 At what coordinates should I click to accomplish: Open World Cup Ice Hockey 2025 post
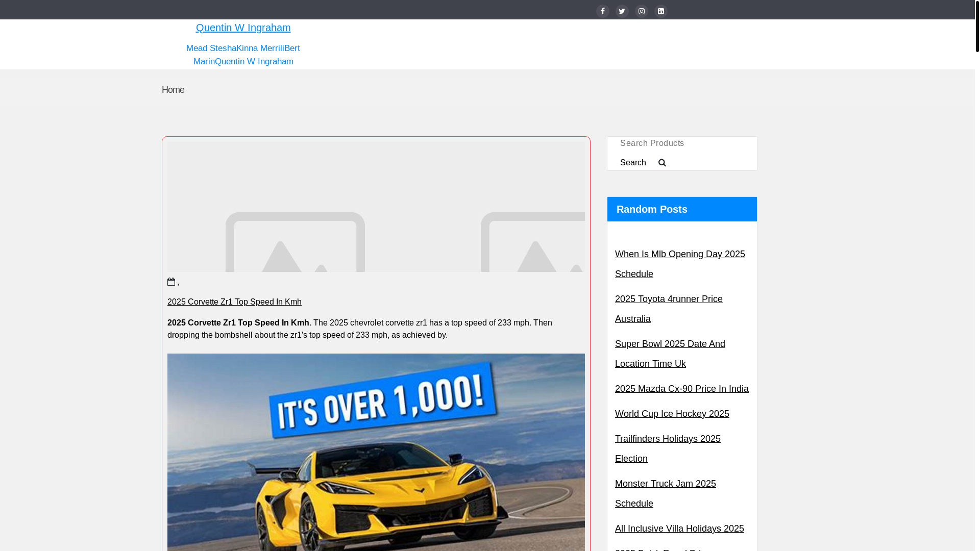pos(672,414)
